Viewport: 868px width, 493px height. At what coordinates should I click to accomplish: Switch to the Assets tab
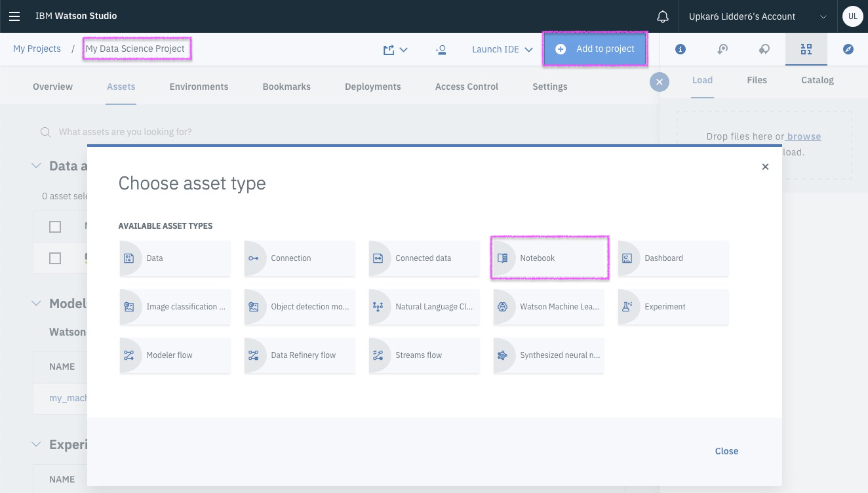click(x=121, y=87)
